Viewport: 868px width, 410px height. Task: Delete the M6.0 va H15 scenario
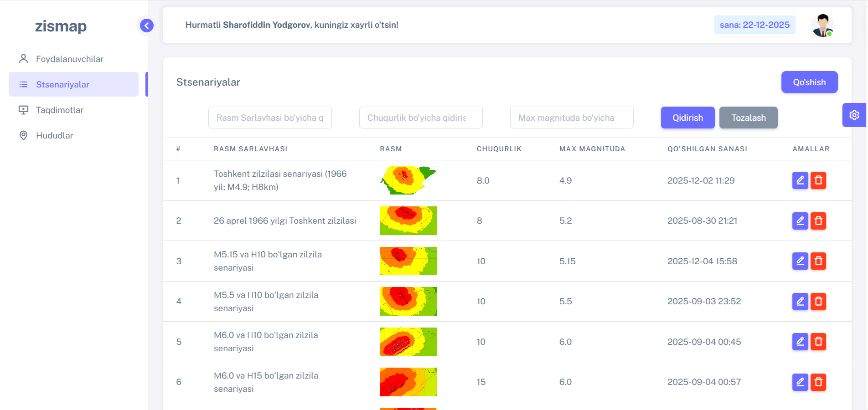tap(818, 382)
